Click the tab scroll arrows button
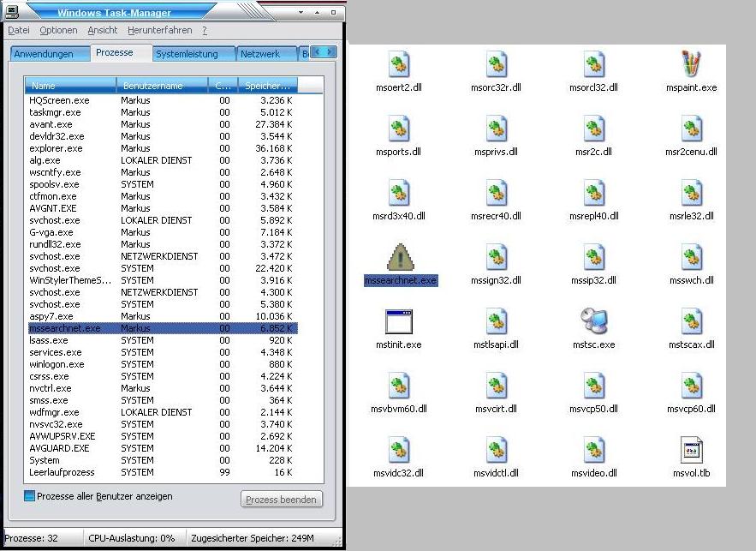Screen dimensions: 756x551 coord(324,52)
